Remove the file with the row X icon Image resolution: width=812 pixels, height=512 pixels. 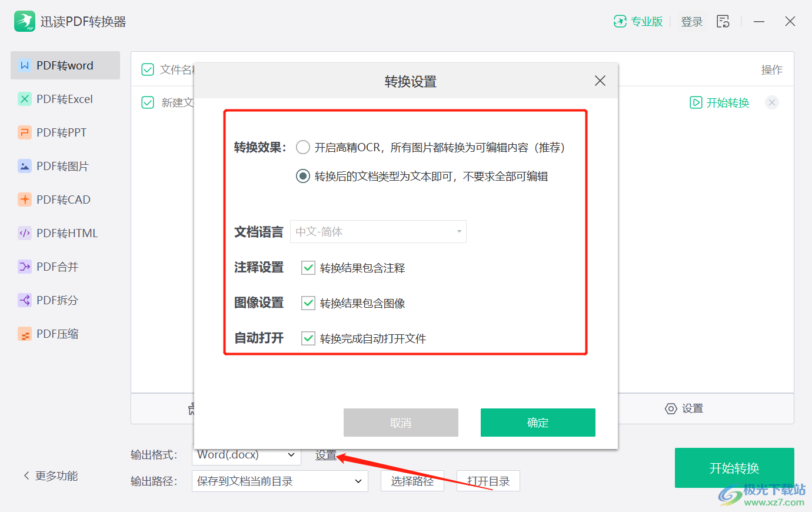772,102
